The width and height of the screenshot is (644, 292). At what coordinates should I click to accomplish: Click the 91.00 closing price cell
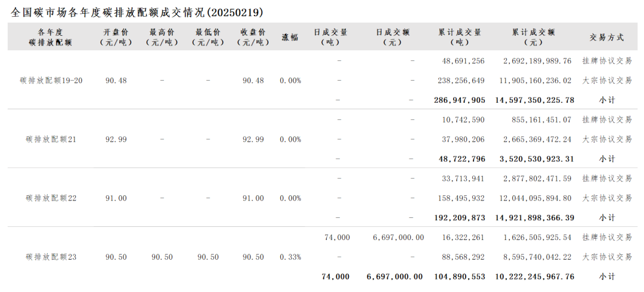pos(253,198)
